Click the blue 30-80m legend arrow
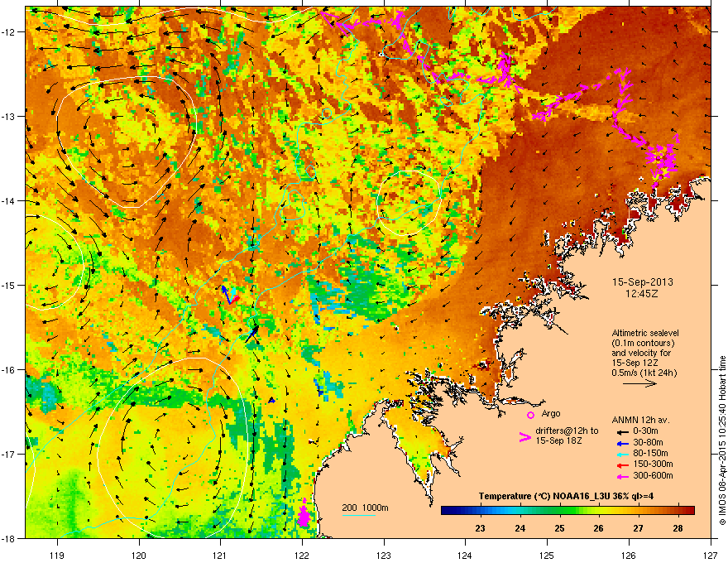728x563 pixels. 622,443
